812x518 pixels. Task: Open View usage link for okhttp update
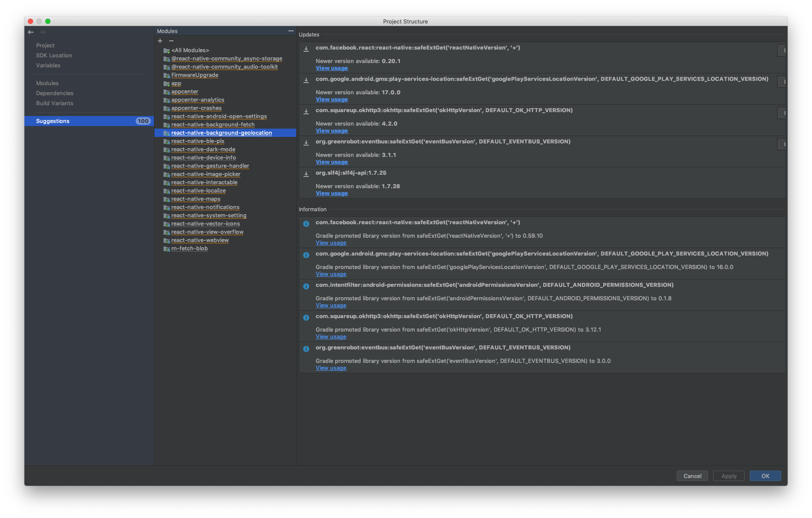331,130
